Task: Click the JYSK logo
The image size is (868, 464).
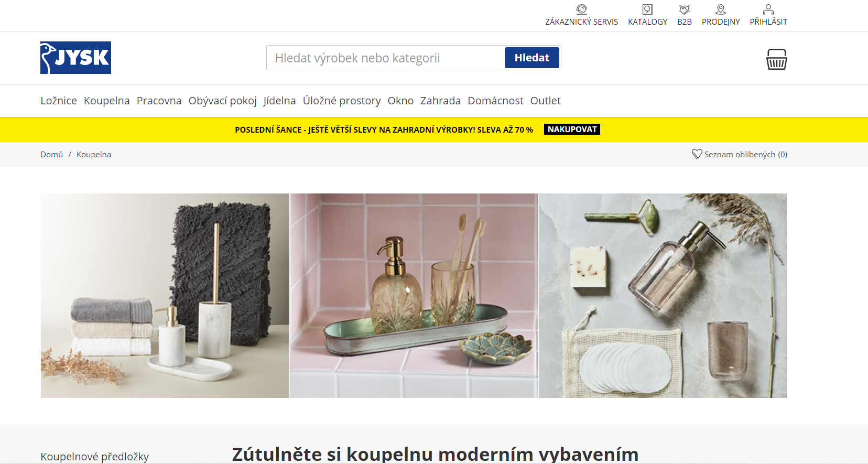Action: 75,58
